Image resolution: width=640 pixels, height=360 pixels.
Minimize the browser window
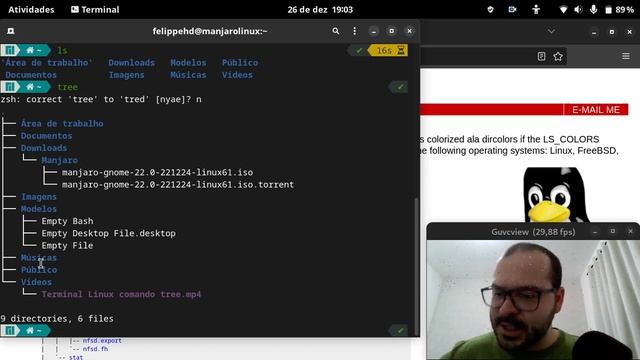[594, 32]
